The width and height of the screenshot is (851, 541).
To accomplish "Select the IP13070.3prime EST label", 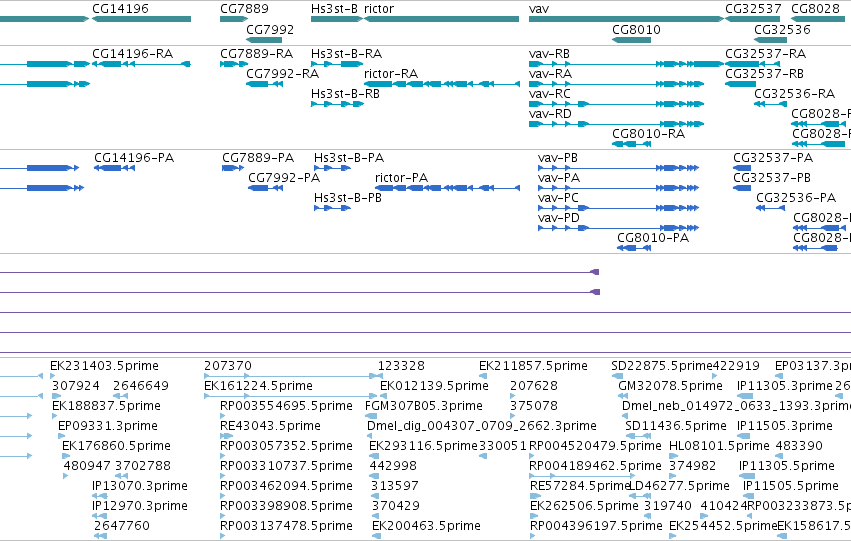I will click(x=140, y=486).
